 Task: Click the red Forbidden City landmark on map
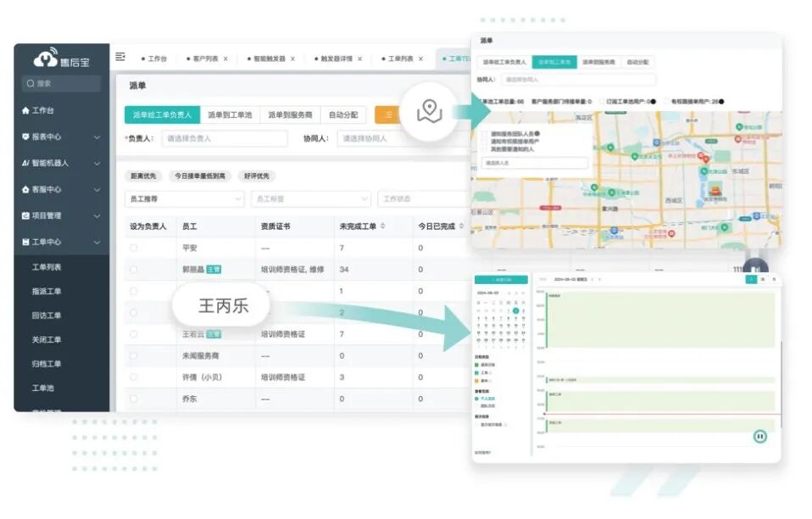(715, 190)
